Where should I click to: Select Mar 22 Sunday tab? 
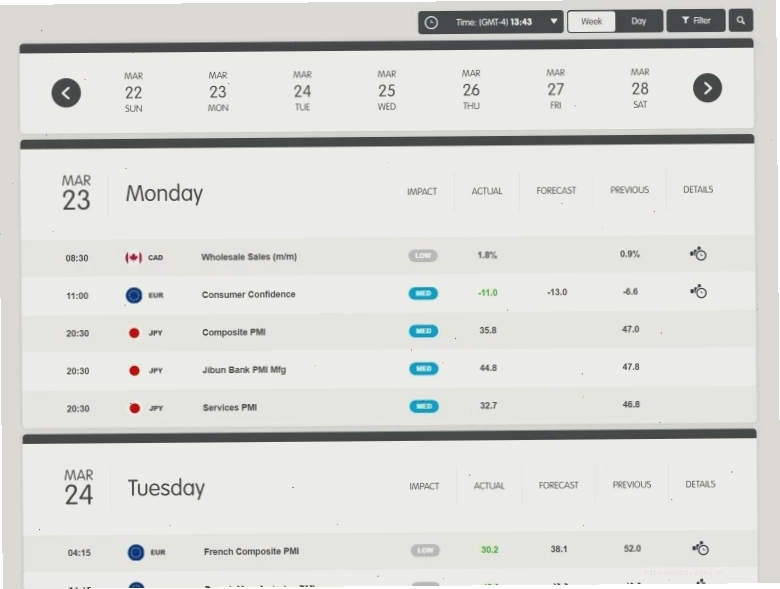point(133,92)
